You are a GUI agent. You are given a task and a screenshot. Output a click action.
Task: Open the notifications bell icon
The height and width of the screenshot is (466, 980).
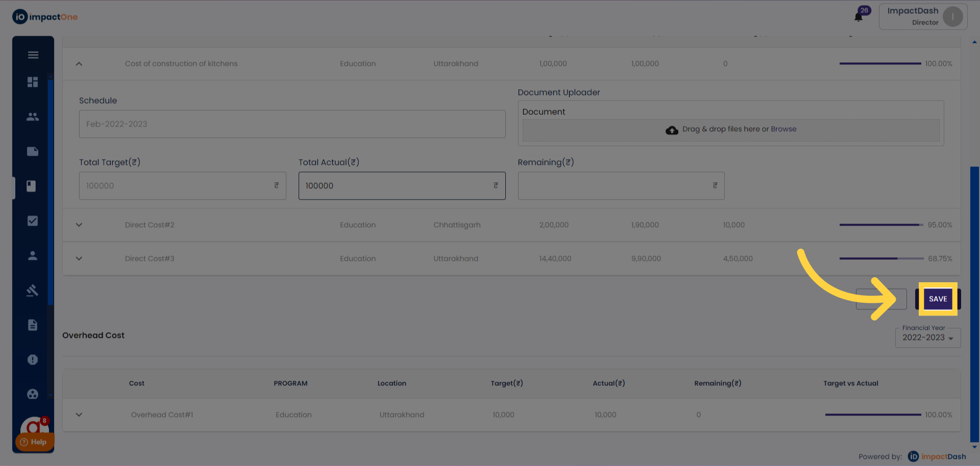(859, 17)
